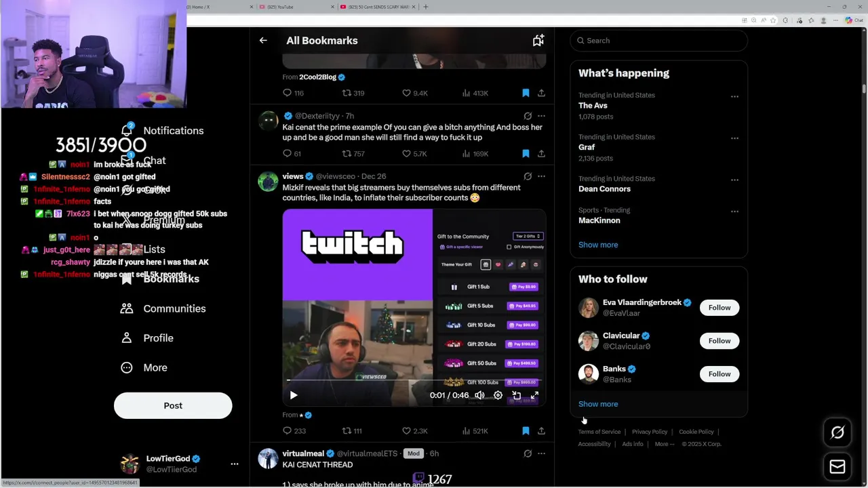868x488 pixels.
Task: Open more options on virtualmeal post
Action: pyautogui.click(x=541, y=453)
